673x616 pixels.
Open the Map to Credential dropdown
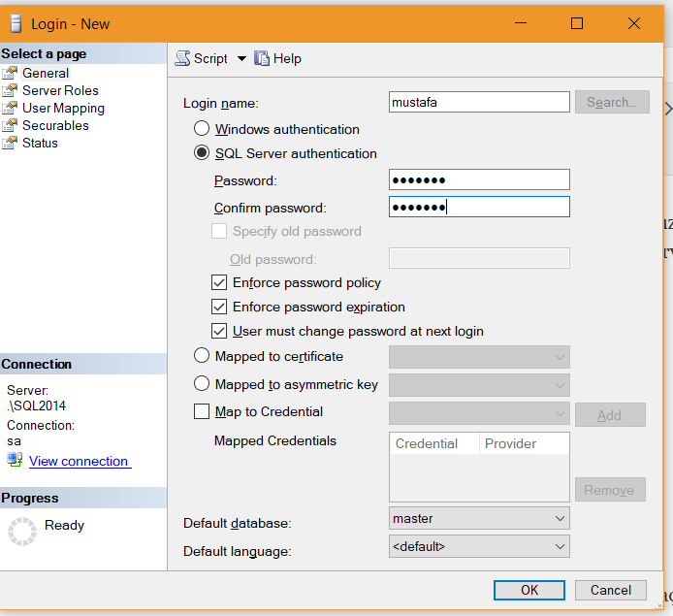click(479, 413)
